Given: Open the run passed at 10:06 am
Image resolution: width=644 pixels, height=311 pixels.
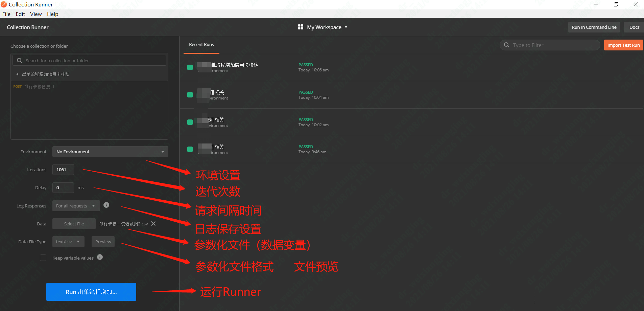Looking at the screenshot, I should 411,67.
